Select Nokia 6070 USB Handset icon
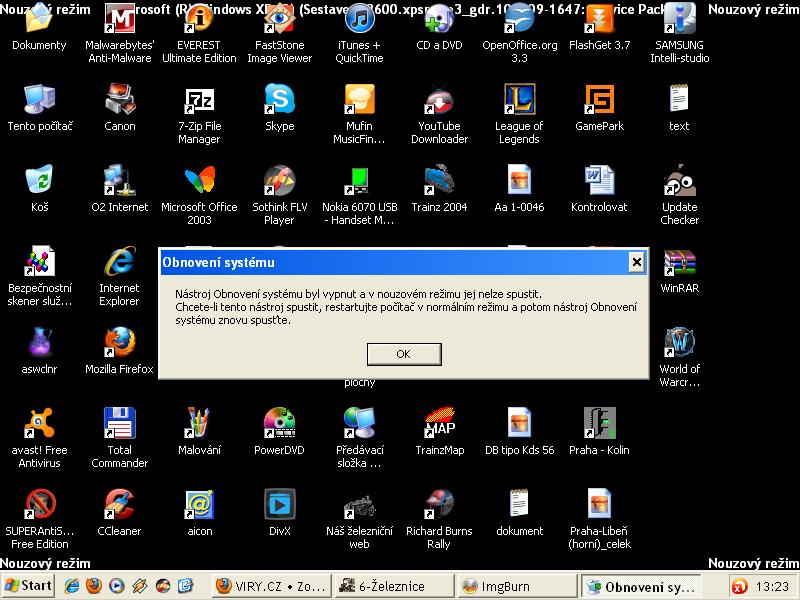 359,180
